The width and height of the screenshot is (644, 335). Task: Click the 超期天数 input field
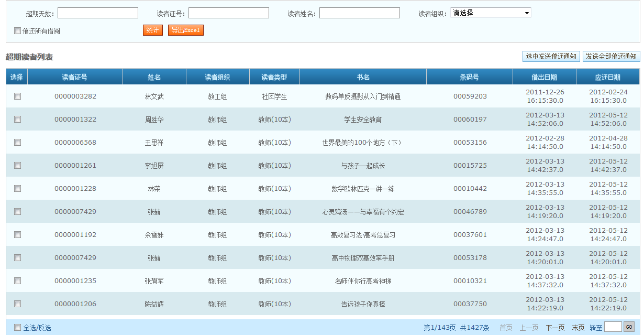click(x=98, y=13)
